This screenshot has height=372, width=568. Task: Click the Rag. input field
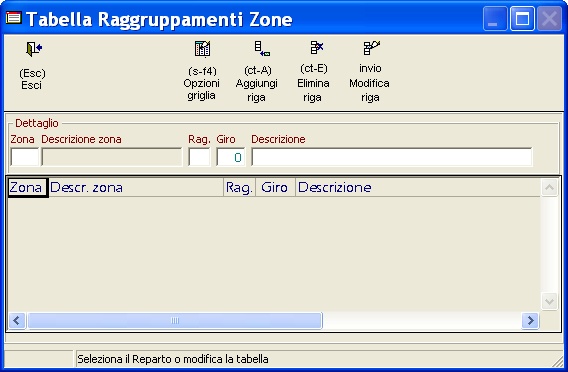click(x=199, y=157)
